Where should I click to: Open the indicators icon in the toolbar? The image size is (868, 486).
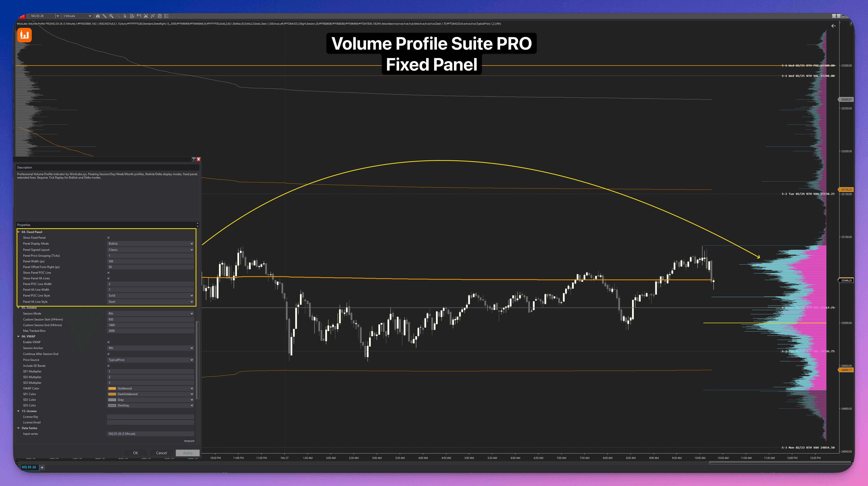(146, 16)
